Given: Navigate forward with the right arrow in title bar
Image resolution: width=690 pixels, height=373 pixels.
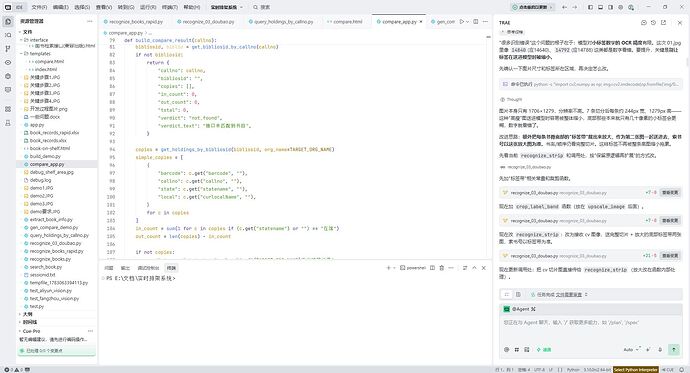Looking at the screenshot, I should point(575,7).
